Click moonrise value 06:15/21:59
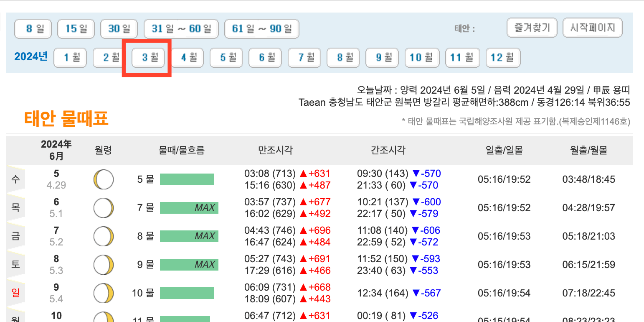The width and height of the screenshot is (644, 322). 588,265
